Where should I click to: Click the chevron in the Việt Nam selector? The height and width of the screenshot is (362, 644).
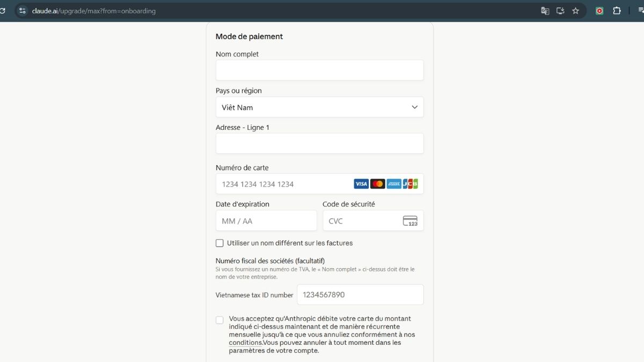[414, 107]
